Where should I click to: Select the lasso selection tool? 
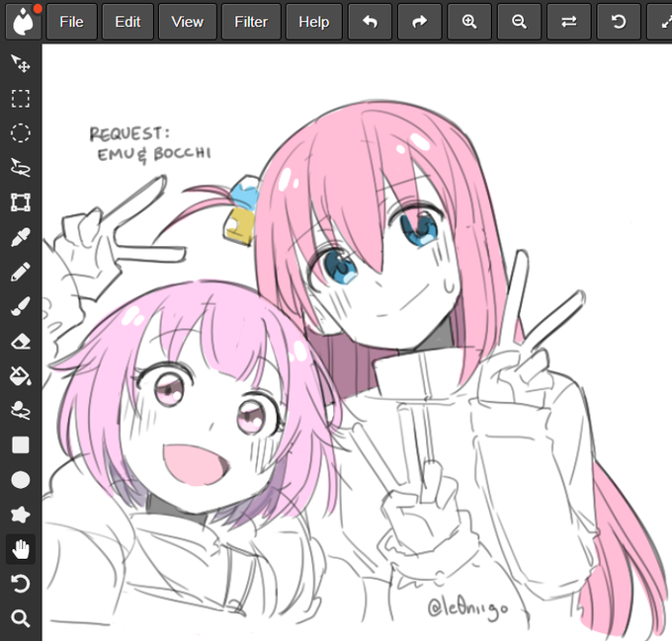[21, 168]
